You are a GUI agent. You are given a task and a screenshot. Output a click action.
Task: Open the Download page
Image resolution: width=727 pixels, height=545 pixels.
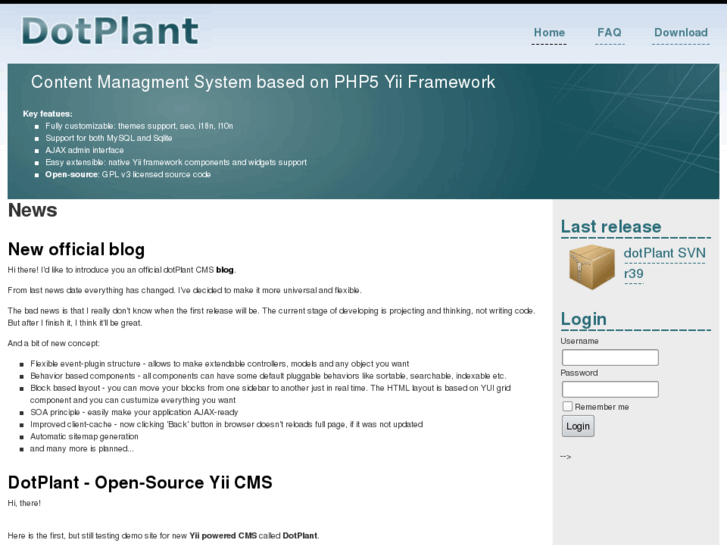tap(681, 32)
